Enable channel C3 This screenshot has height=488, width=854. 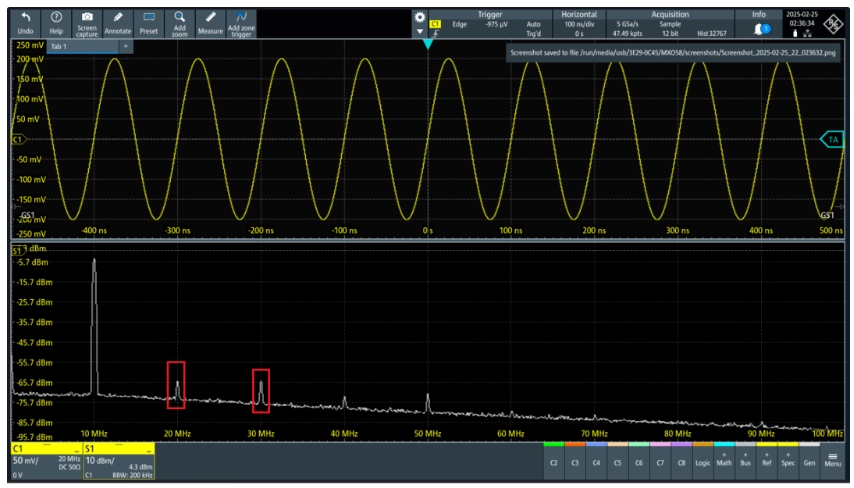575,463
